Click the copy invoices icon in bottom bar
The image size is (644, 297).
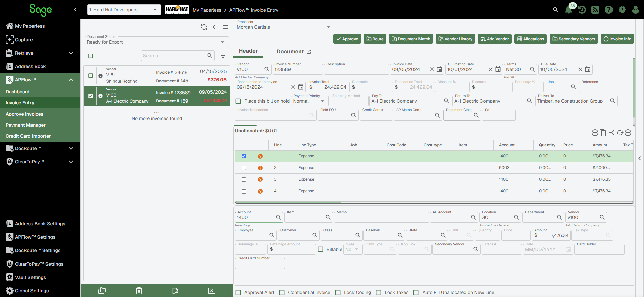[x=102, y=291]
